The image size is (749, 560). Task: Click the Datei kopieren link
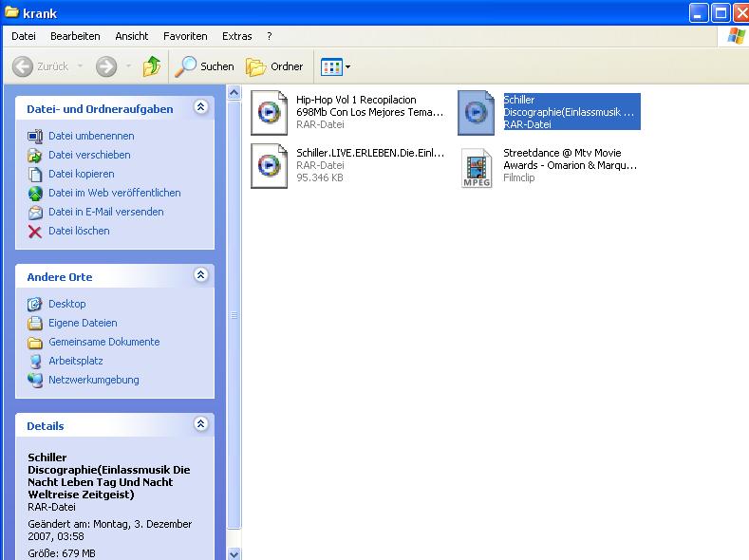point(82,174)
